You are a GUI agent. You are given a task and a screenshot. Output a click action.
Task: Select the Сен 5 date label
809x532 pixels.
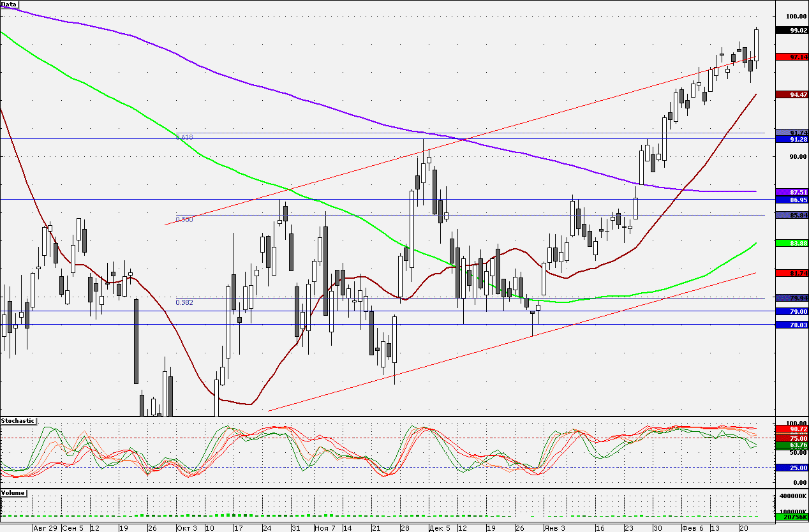[x=73, y=528]
